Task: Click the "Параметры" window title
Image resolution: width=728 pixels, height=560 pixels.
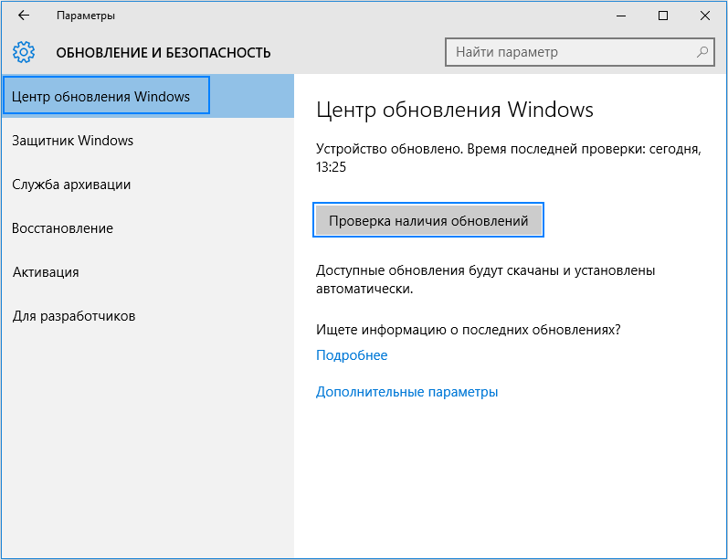Action: click(86, 16)
